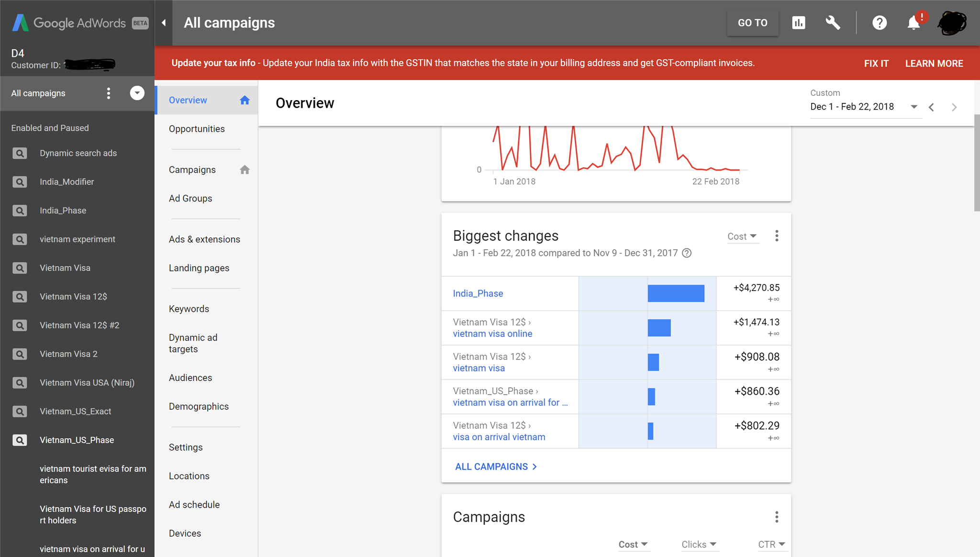Click the FIX IT button in banner
This screenshot has width=980, height=557.
pyautogui.click(x=876, y=63)
